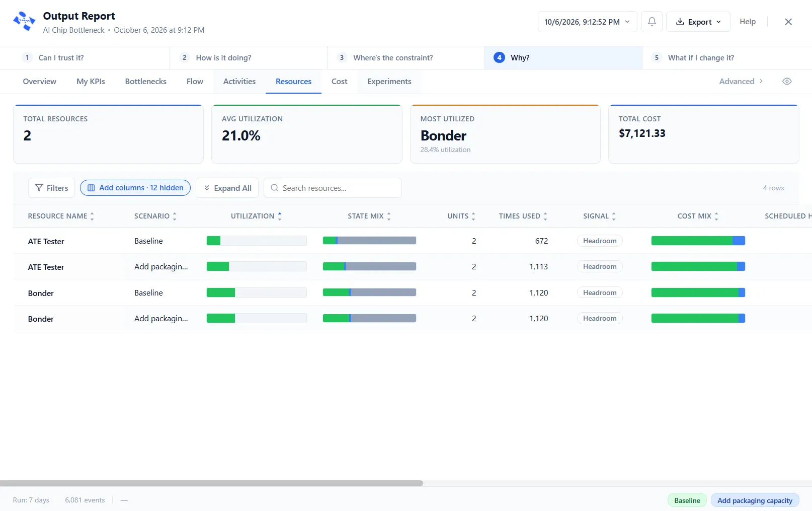
Task: Toggle the Add packaging capacity scenario chip
Action: (x=755, y=500)
